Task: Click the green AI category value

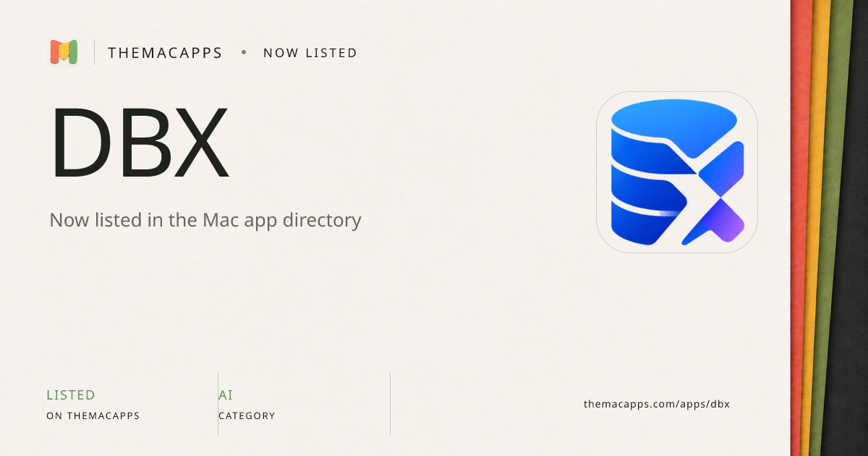Action: pyautogui.click(x=226, y=395)
